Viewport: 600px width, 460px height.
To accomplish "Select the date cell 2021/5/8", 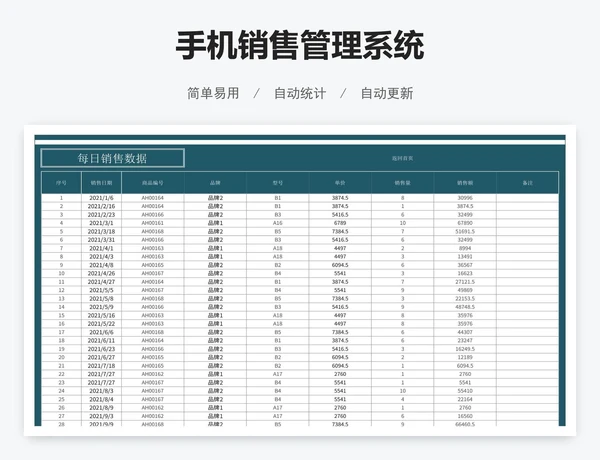I will [101, 299].
